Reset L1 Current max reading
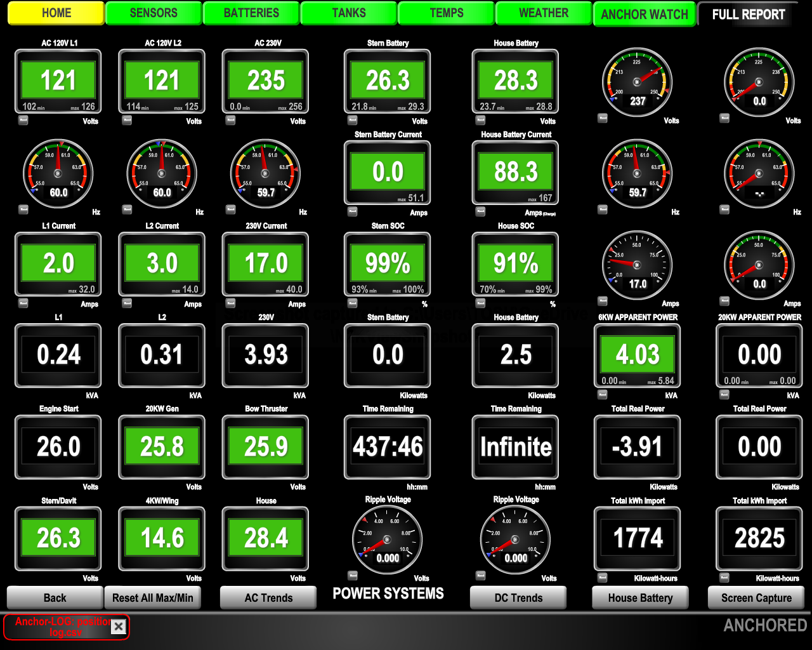The image size is (812, 650). 23,302
